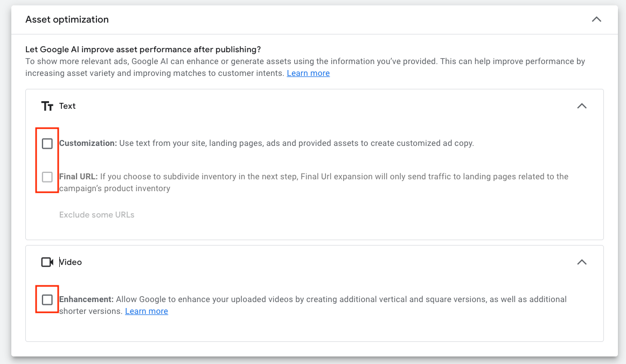Collapse the Video section chevron

[582, 262]
